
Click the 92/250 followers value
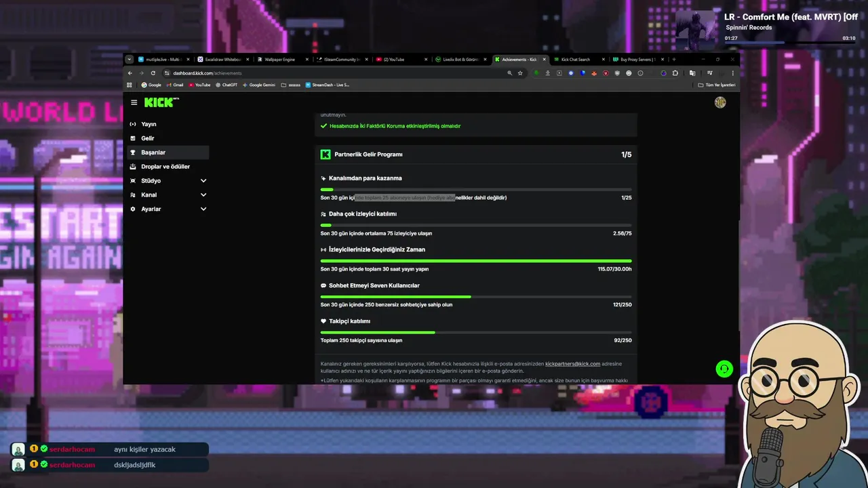point(623,340)
